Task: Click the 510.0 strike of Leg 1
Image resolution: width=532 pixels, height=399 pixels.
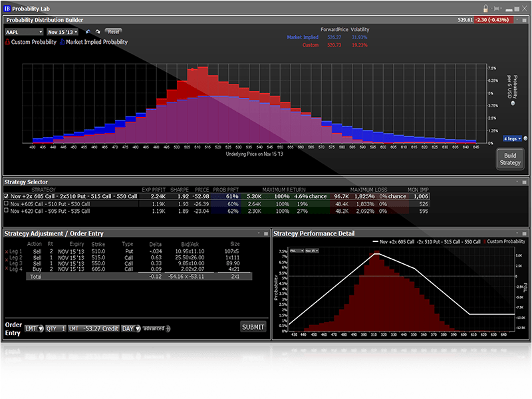Action: [x=98, y=251]
